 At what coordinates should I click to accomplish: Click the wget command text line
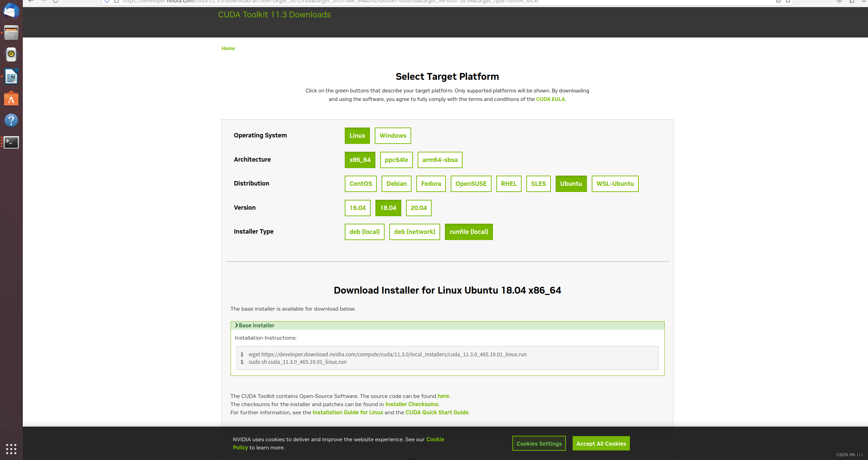[387, 355]
